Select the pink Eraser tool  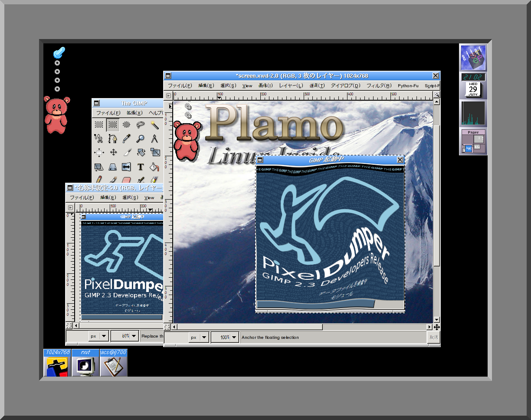point(127,179)
